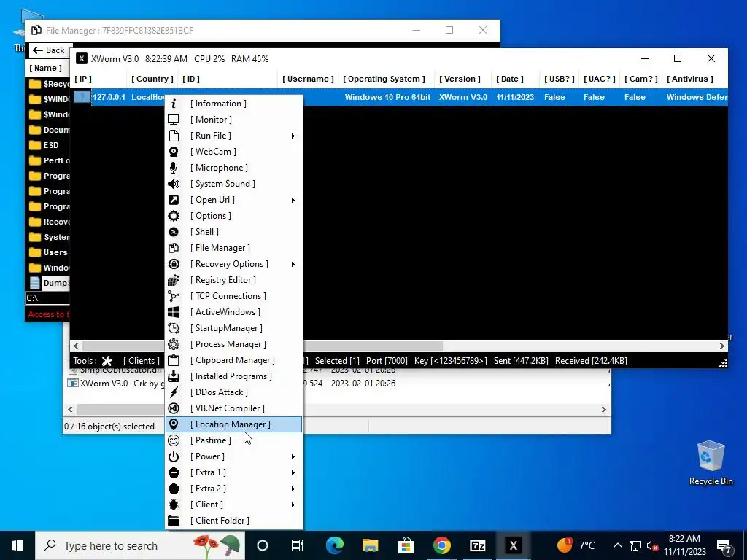The width and height of the screenshot is (747, 560).
Task: Expand the Power submenu arrow
Action: [293, 456]
